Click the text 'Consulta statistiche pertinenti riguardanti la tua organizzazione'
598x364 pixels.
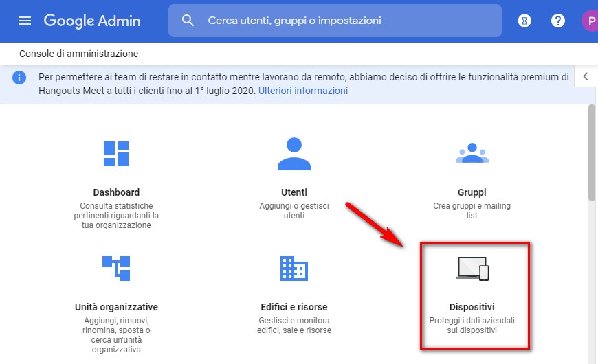116,216
